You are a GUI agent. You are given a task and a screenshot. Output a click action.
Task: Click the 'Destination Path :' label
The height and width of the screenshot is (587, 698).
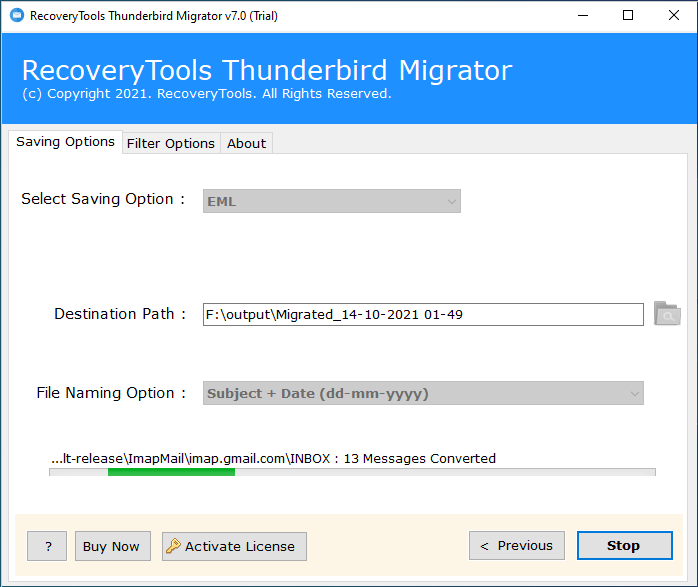coord(120,314)
